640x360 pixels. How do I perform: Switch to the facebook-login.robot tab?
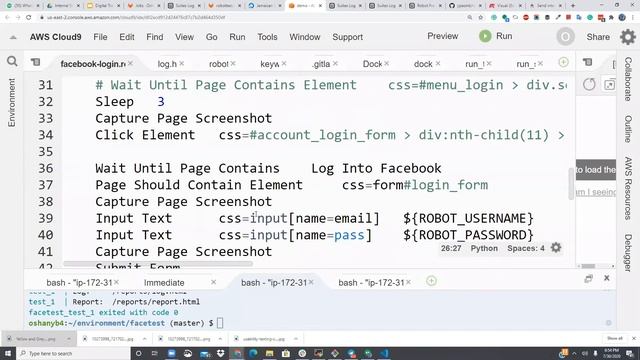93,64
